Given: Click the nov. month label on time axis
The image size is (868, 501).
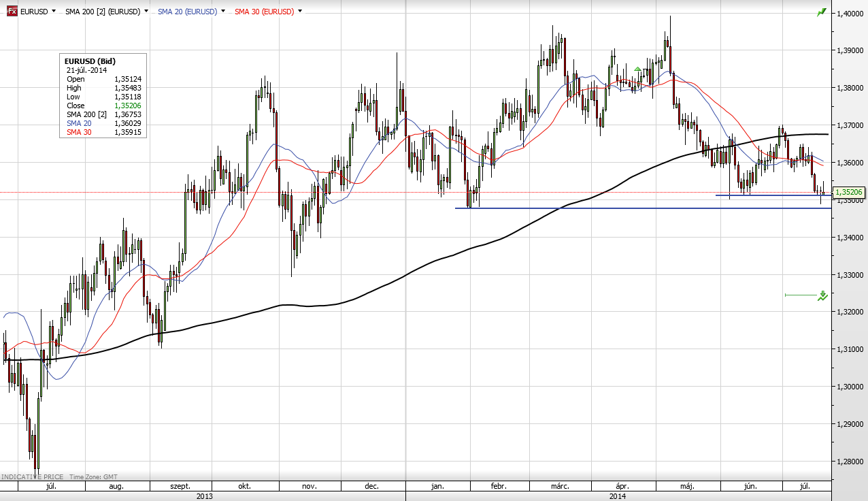Looking at the screenshot, I should coord(309,487).
